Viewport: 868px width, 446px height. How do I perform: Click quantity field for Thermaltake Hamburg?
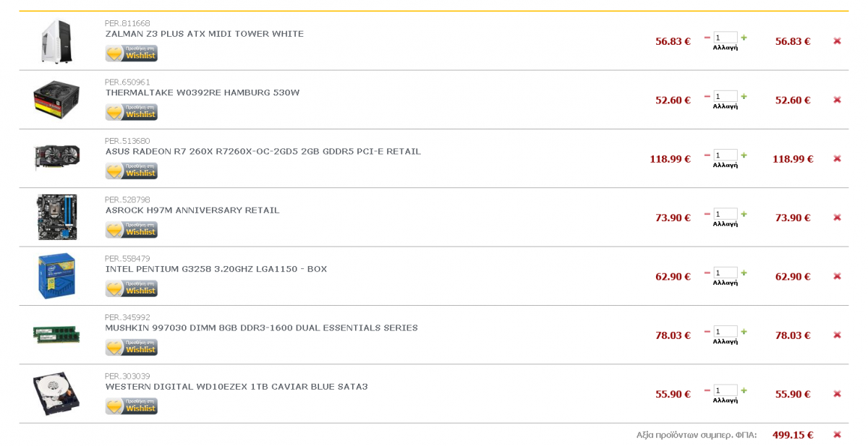click(726, 96)
